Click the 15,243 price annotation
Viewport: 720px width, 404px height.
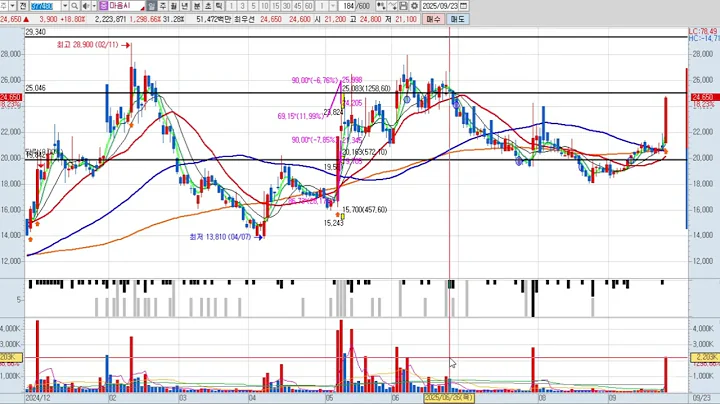point(334,223)
